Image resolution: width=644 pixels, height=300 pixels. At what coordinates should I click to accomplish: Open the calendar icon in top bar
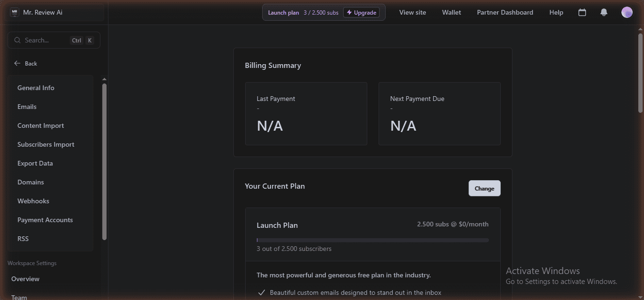[582, 13]
